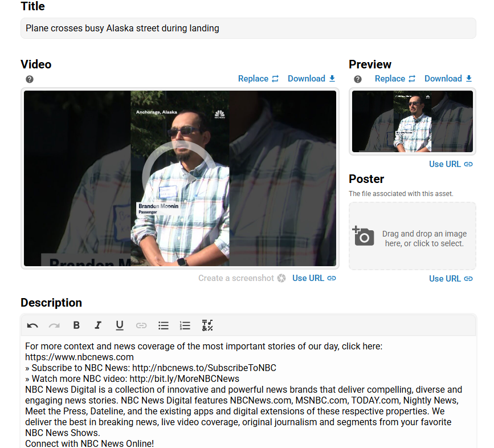Click the Poster image drop area

[x=412, y=236]
